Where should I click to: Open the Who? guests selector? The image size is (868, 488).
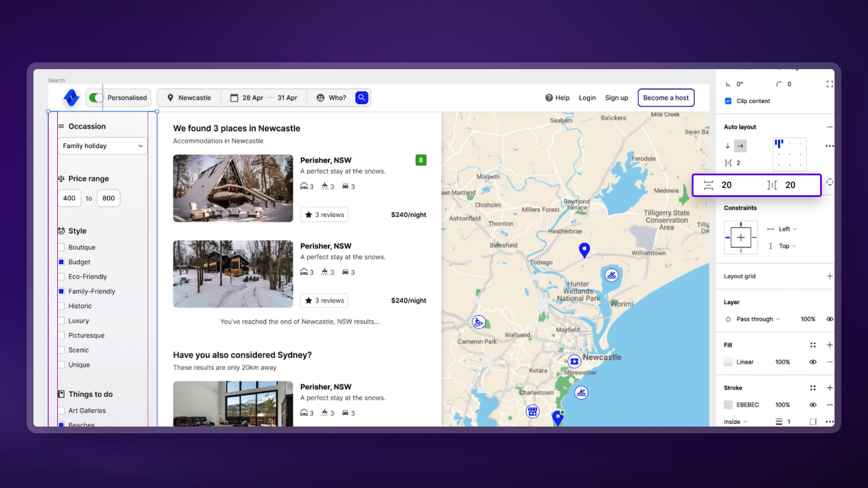[x=331, y=98]
